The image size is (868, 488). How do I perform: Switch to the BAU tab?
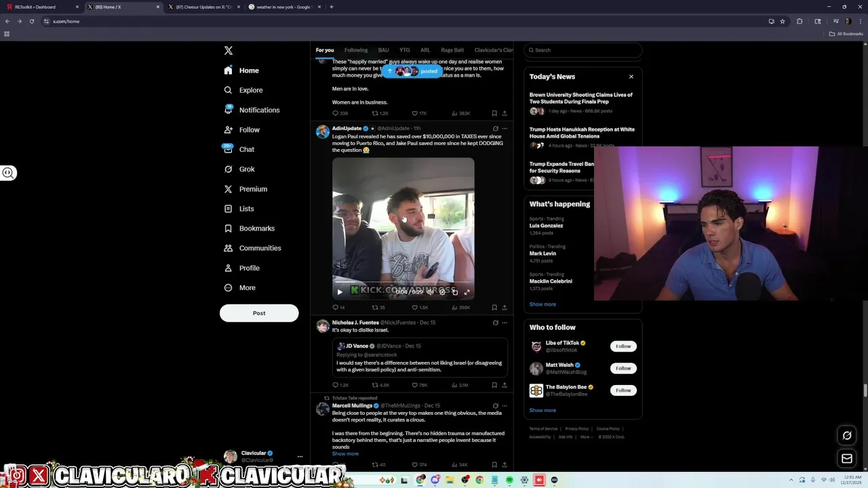pos(384,50)
